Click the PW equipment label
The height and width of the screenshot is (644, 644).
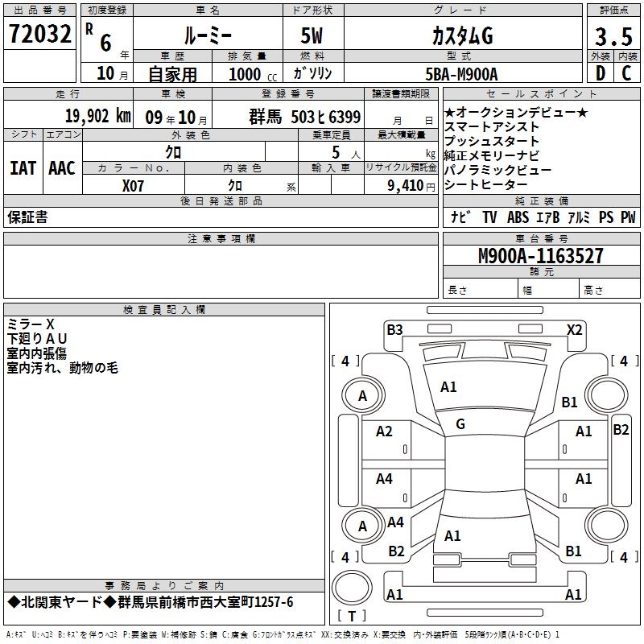[x=628, y=217]
